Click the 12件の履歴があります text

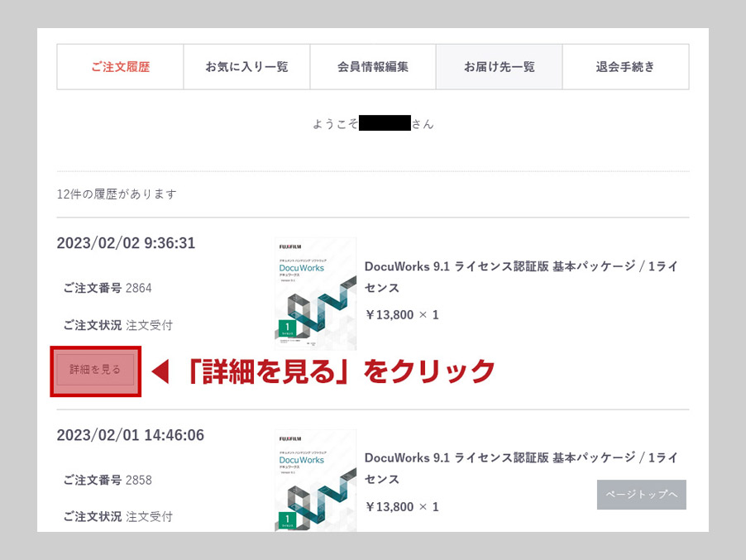pyautogui.click(x=117, y=194)
